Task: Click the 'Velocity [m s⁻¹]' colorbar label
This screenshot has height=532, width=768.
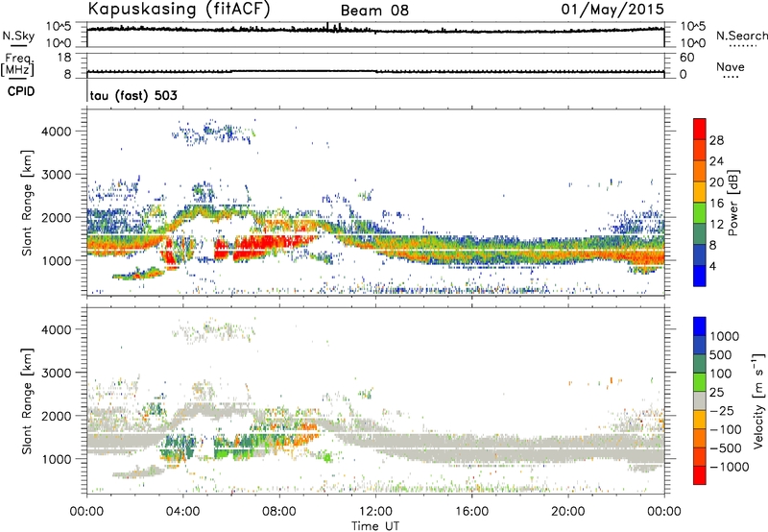Action: [x=758, y=400]
